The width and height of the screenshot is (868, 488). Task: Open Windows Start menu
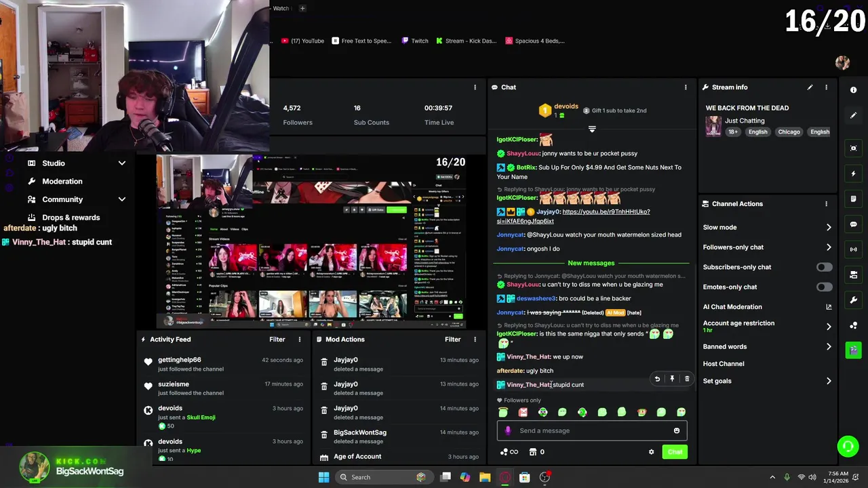coord(323,477)
